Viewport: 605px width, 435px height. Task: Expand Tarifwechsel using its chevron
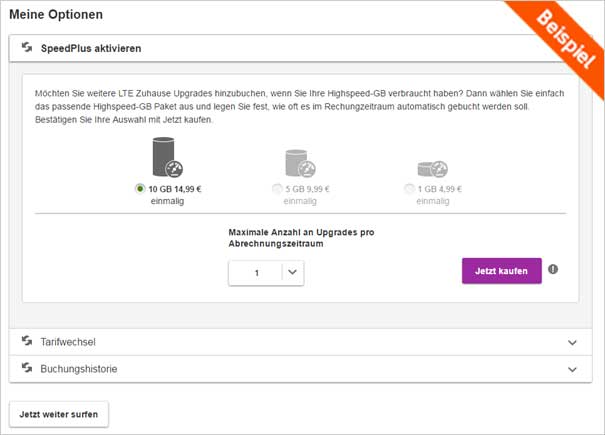(572, 342)
